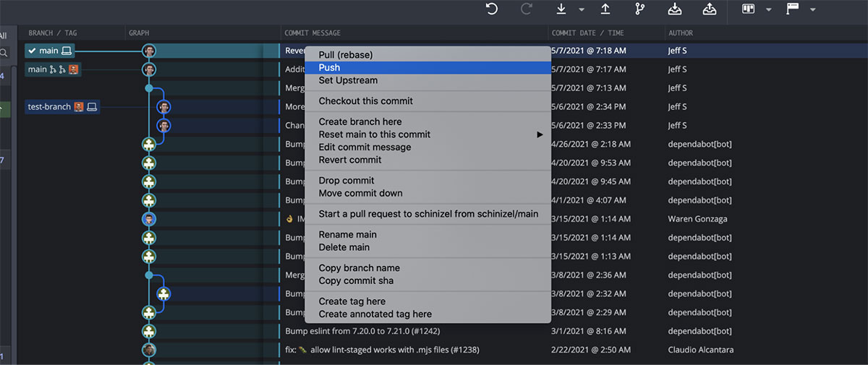Click the Stash tray icon in the toolbar
The width and height of the screenshot is (868, 365).
click(x=675, y=9)
